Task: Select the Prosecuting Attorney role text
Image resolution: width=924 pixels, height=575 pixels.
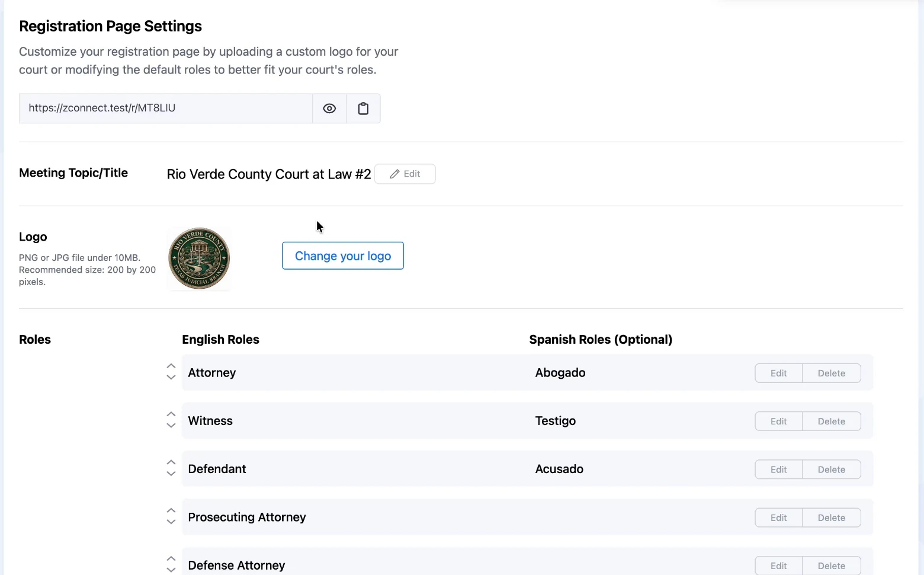Action: 247,517
